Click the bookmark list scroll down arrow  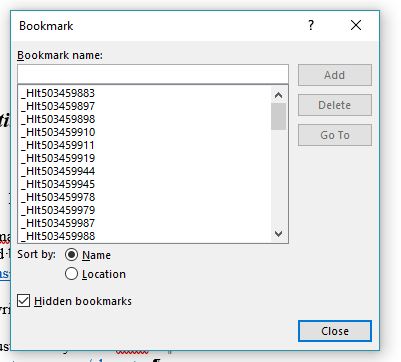tap(278, 234)
